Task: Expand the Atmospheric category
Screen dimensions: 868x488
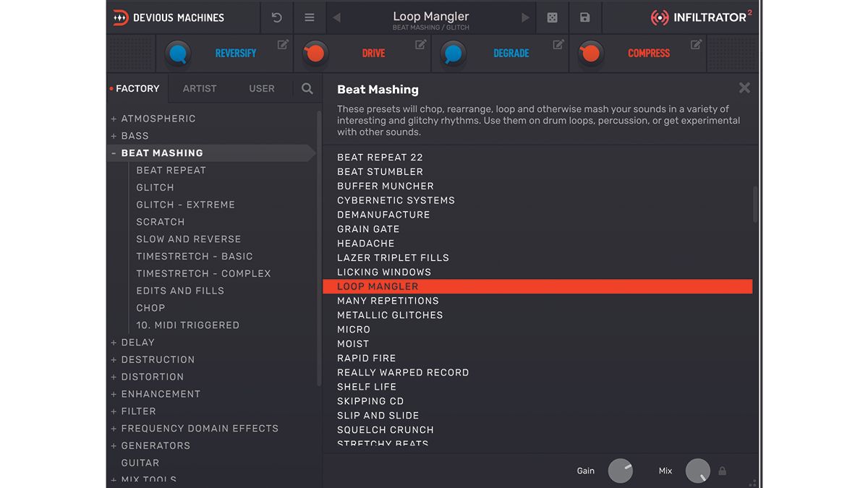Action: tap(114, 119)
